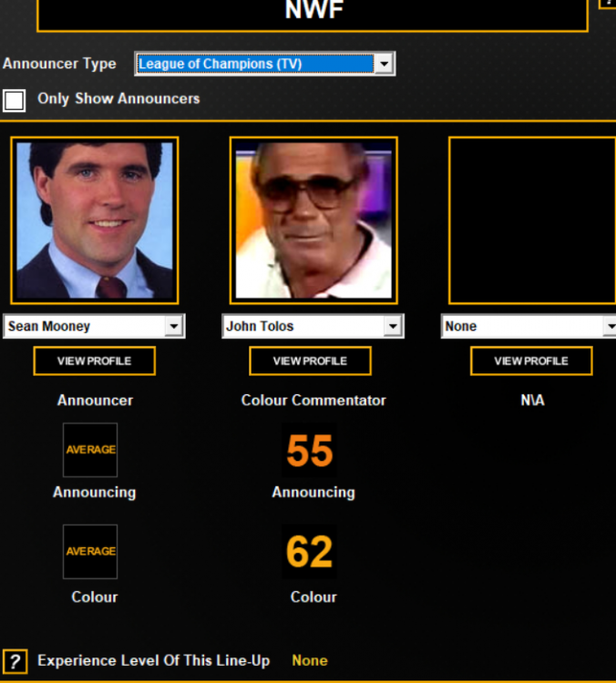The width and height of the screenshot is (616, 683).
Task: Click John Tolos' 55 Announcing rating
Action: [310, 451]
